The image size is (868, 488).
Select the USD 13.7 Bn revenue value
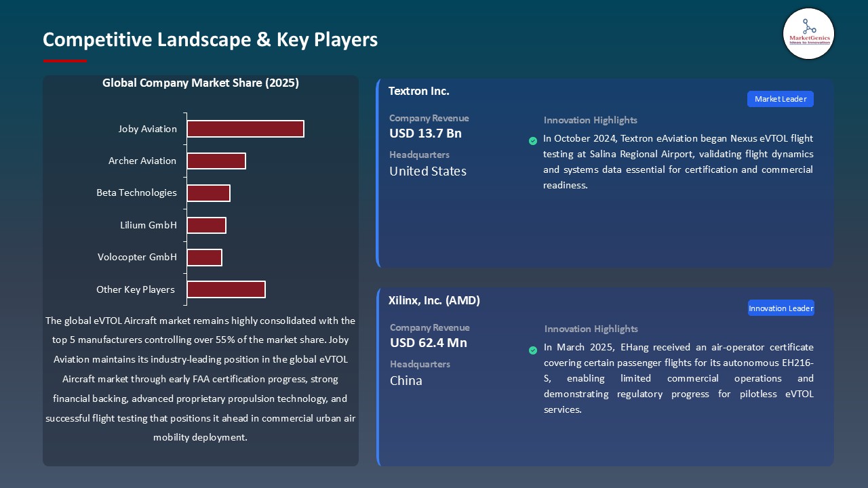pyautogui.click(x=425, y=134)
